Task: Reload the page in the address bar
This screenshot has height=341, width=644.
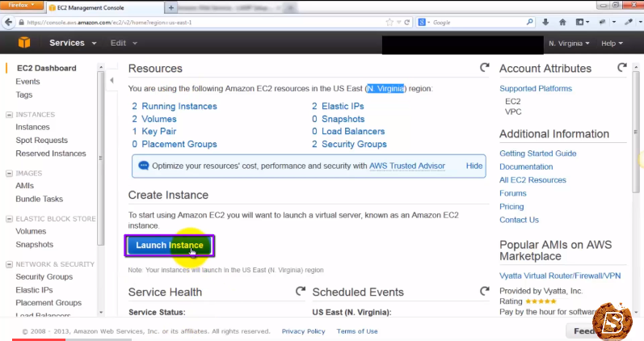Action: 407,23
